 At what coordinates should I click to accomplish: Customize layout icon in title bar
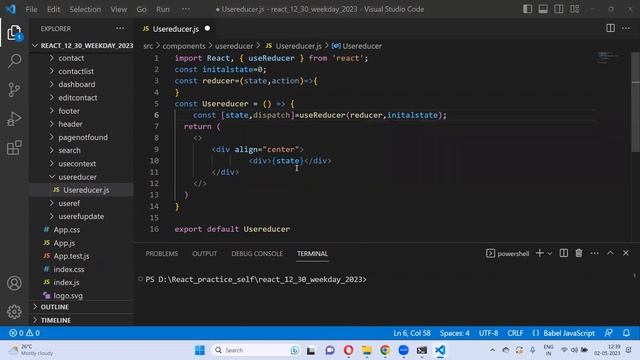(575, 9)
